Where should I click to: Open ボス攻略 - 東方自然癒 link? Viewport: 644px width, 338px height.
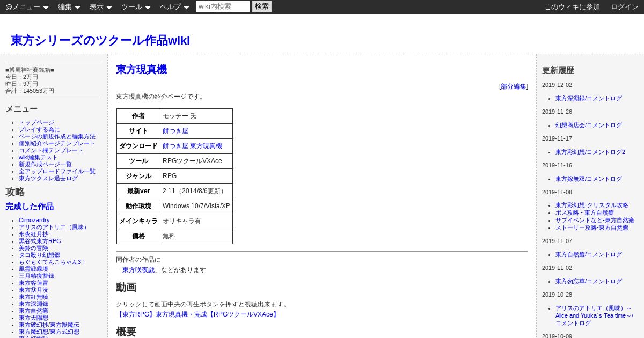point(592,212)
